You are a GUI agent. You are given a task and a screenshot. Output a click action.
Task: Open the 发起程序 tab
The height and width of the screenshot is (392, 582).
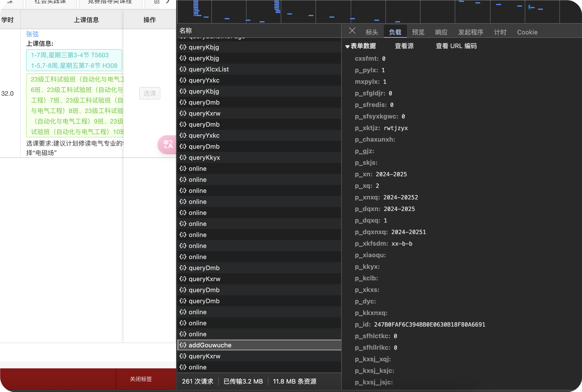coord(471,32)
